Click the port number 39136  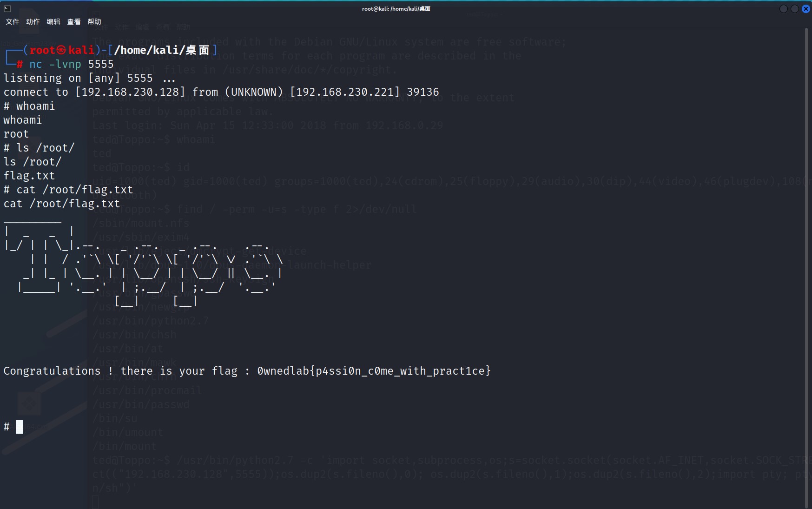[x=423, y=92]
